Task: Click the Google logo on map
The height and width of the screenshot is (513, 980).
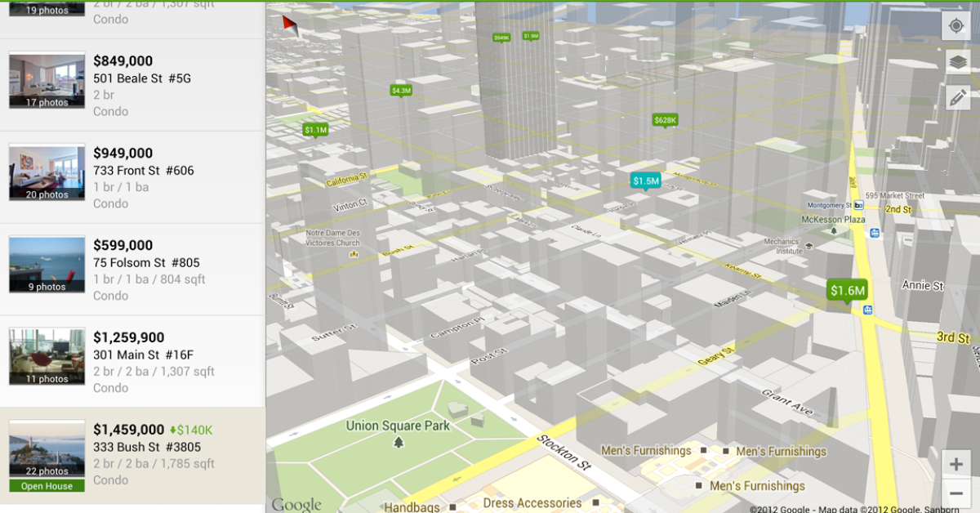Action: click(296, 504)
